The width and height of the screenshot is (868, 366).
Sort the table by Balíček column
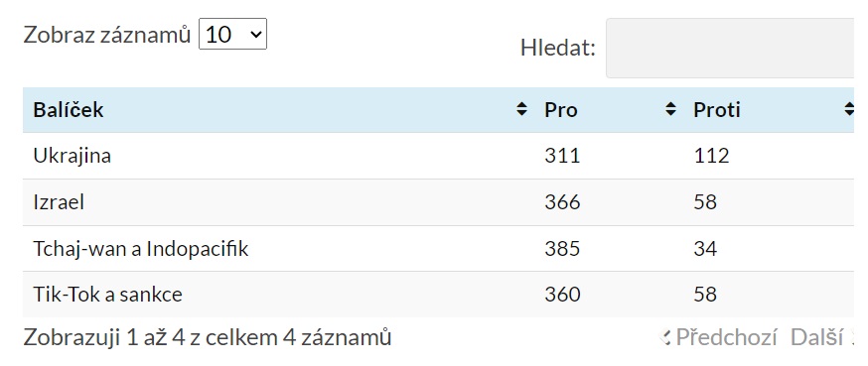tap(521, 109)
